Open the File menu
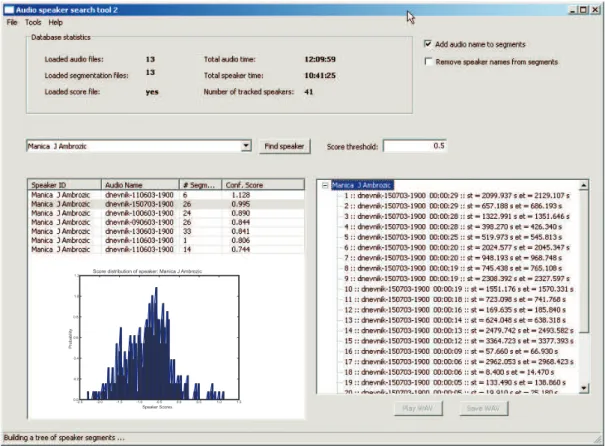Screen dimensions: 605x446 click(12, 22)
